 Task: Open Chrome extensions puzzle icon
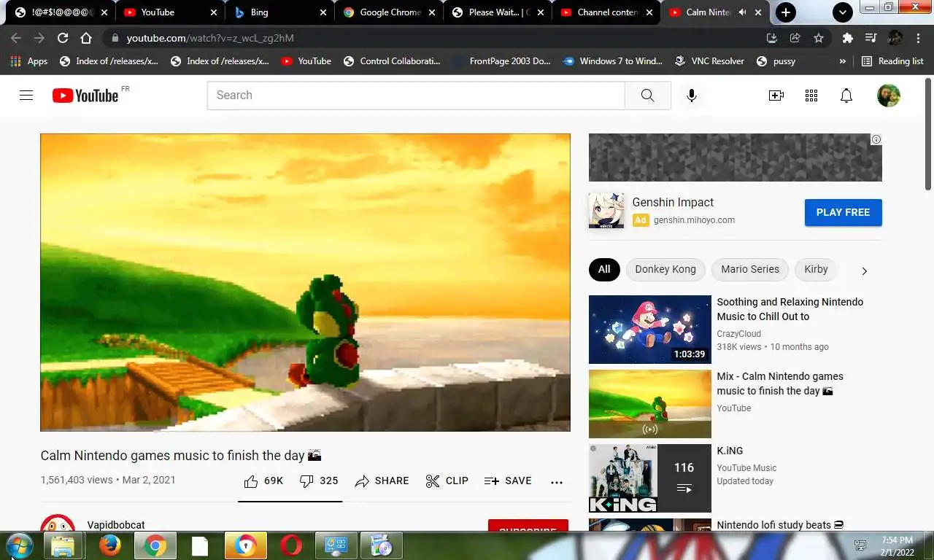847,38
